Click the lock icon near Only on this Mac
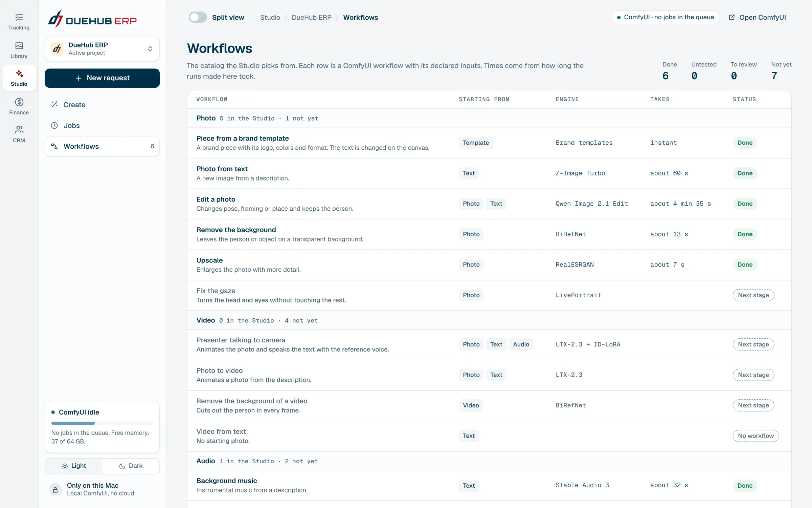 pyautogui.click(x=55, y=490)
